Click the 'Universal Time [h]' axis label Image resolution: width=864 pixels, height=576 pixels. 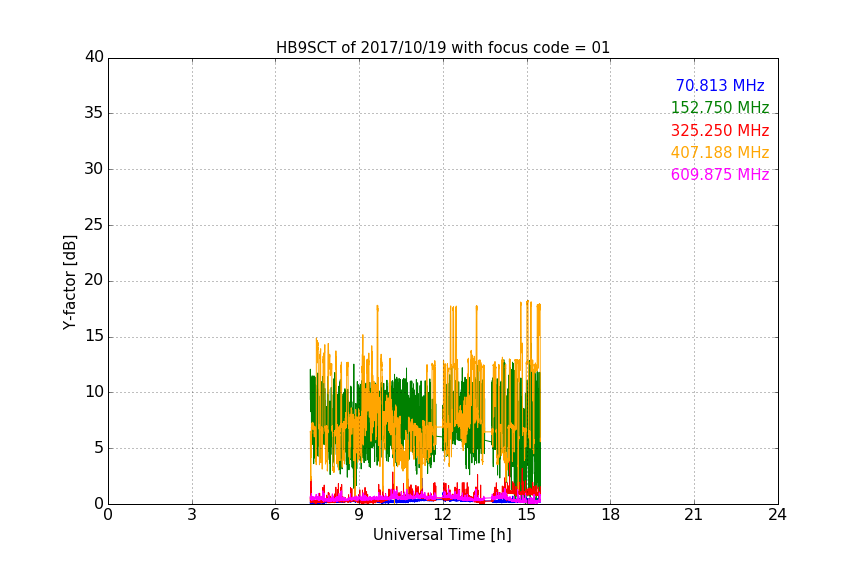coord(442,535)
